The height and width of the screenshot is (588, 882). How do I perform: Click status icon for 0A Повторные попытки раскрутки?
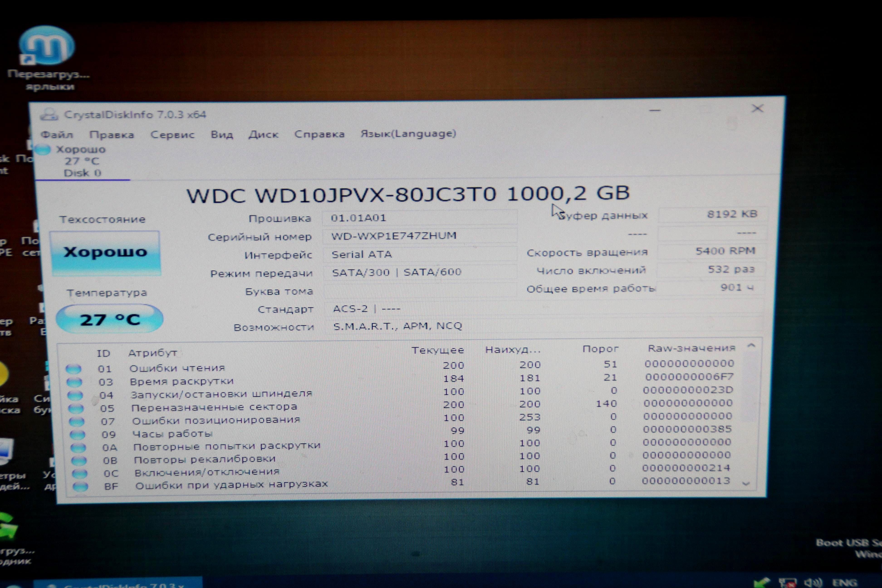point(78,447)
